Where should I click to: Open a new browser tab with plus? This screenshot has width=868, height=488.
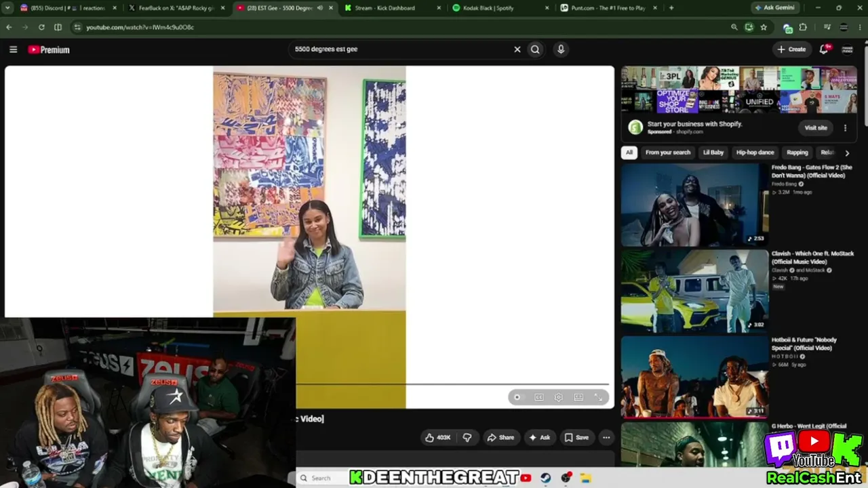tap(671, 8)
